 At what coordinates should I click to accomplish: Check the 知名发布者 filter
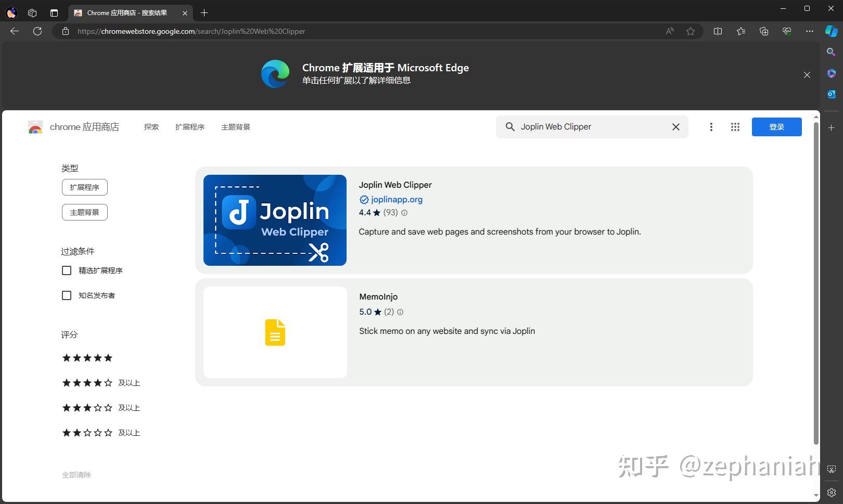[x=66, y=295]
